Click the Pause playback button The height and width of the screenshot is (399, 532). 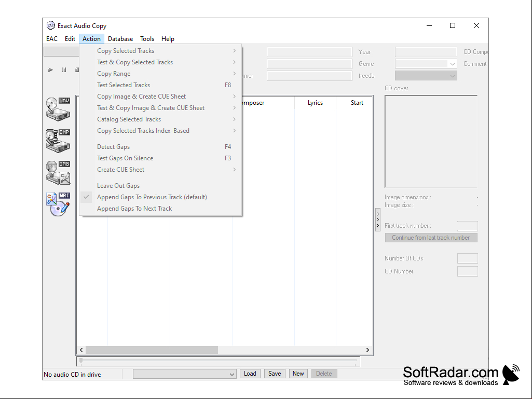coord(64,70)
